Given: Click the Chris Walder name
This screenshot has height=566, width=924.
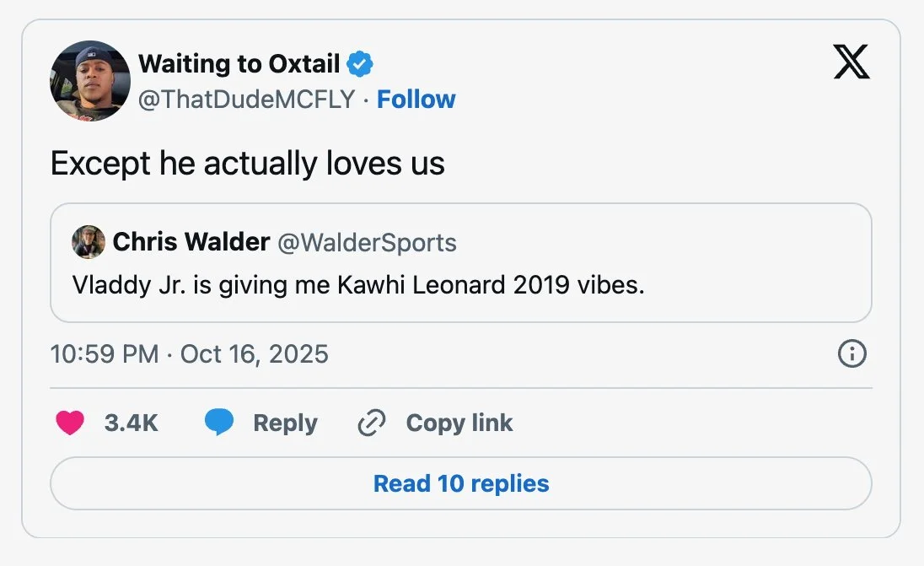Looking at the screenshot, I should click(191, 243).
